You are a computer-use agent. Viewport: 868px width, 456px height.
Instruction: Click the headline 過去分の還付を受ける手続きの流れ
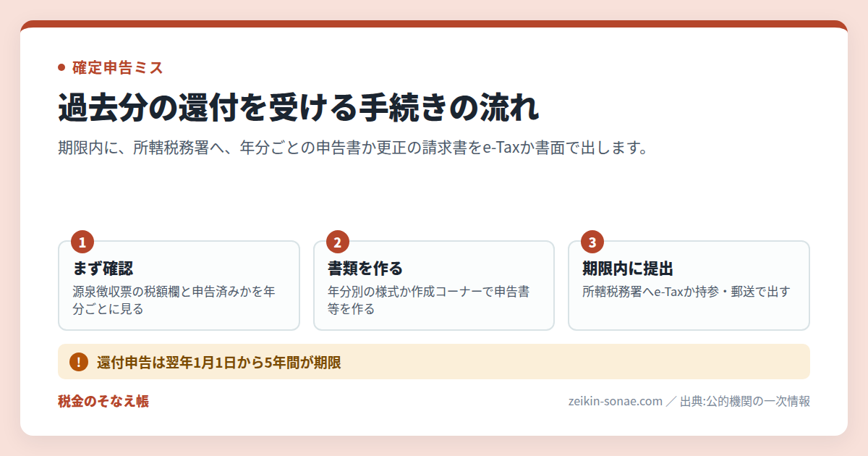[x=299, y=109]
